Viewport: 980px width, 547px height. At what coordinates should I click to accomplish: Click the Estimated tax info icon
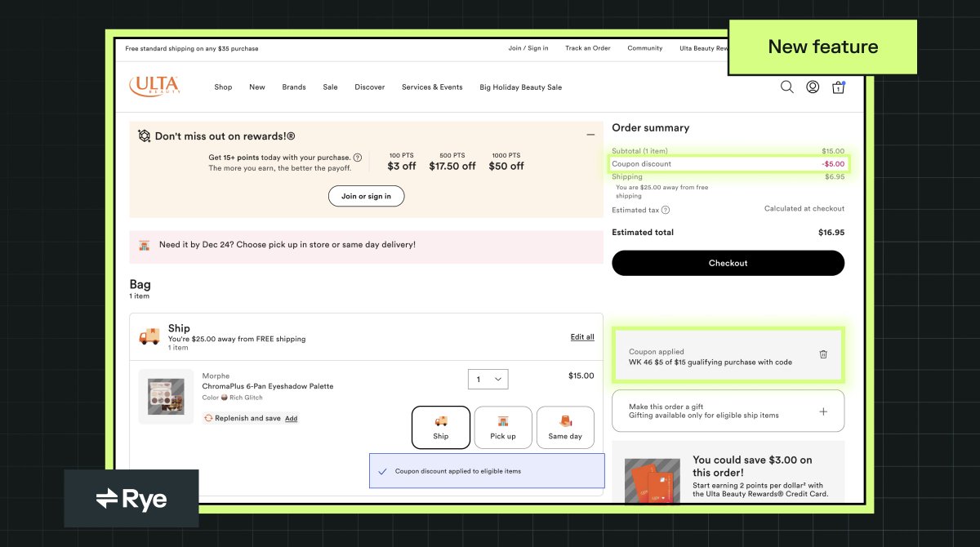(666, 211)
